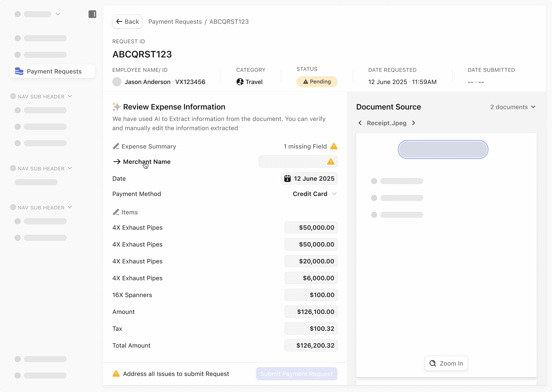This screenshot has width=552, height=392.
Task: Go to previous document with left chevron
Action: click(x=360, y=123)
